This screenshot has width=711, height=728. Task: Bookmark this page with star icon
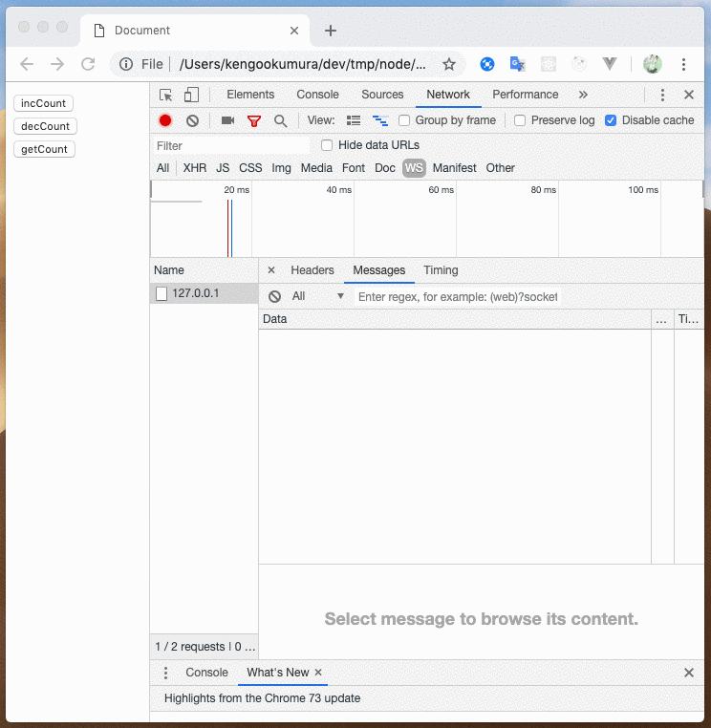448,64
